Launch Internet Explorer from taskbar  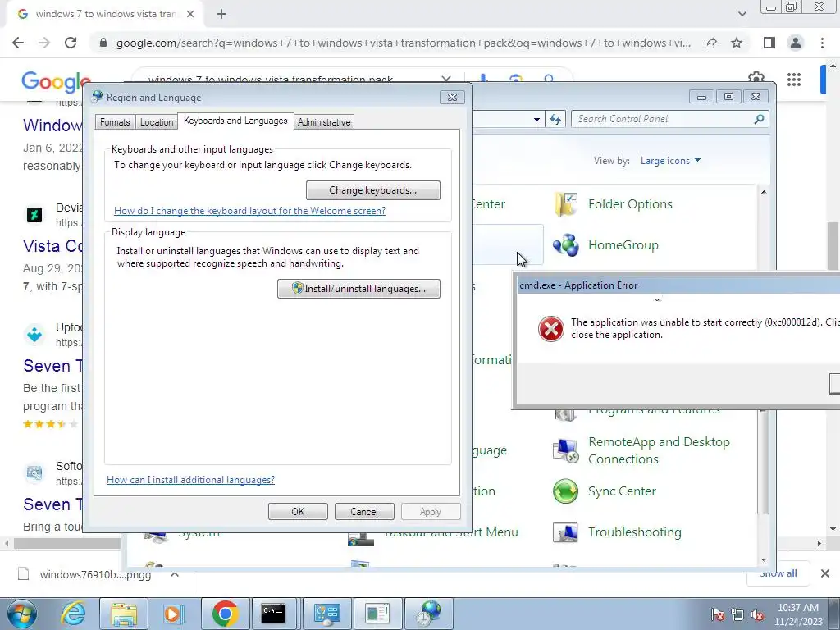tap(73, 614)
